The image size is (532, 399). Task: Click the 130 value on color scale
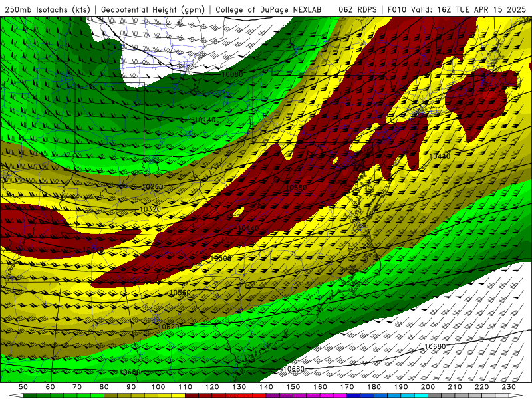tap(239, 387)
